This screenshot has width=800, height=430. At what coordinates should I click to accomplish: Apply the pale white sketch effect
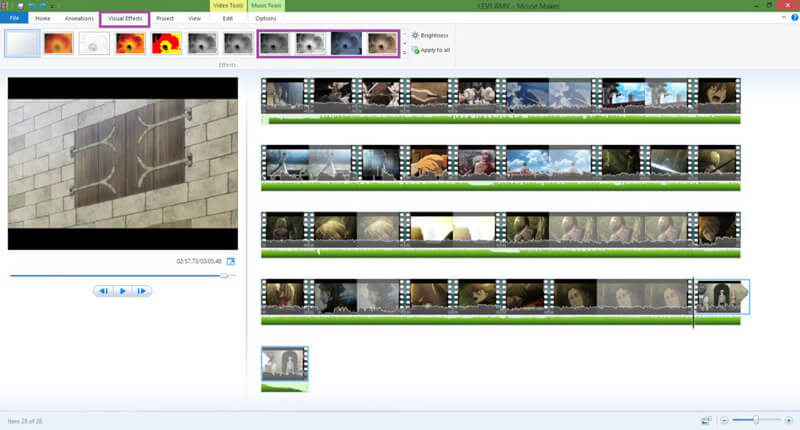(94, 43)
